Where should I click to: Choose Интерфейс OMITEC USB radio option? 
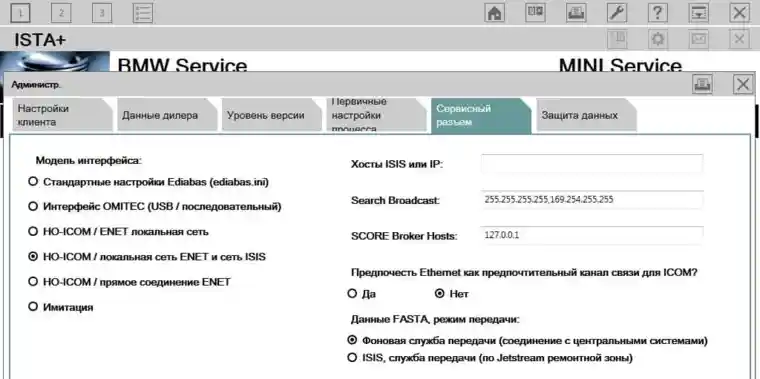coord(33,206)
